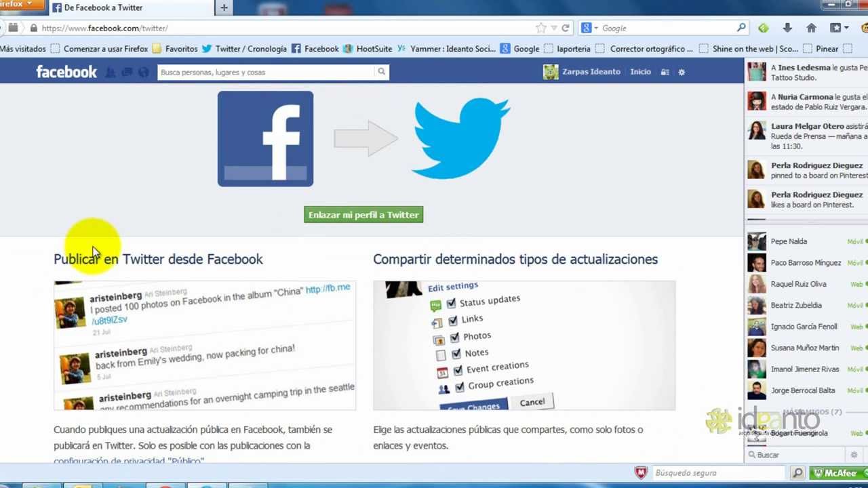Open the bookmarks menu star dropdown
The image size is (868, 488).
click(x=839, y=28)
